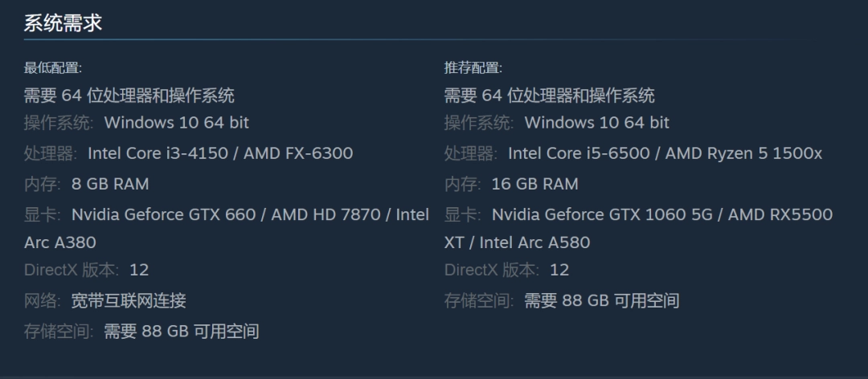The height and width of the screenshot is (379, 868).
Task: Select the 64 位处理器 line under 最低配置
Action: click(x=129, y=96)
